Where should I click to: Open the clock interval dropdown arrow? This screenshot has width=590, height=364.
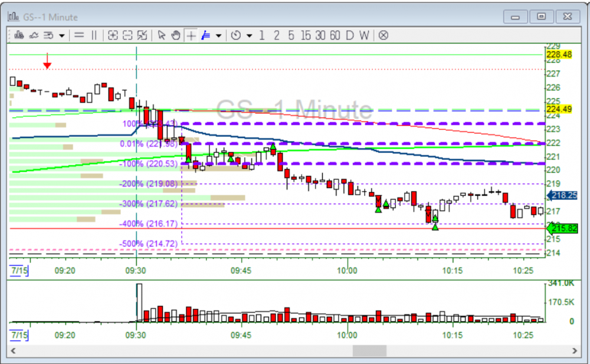[x=249, y=36]
